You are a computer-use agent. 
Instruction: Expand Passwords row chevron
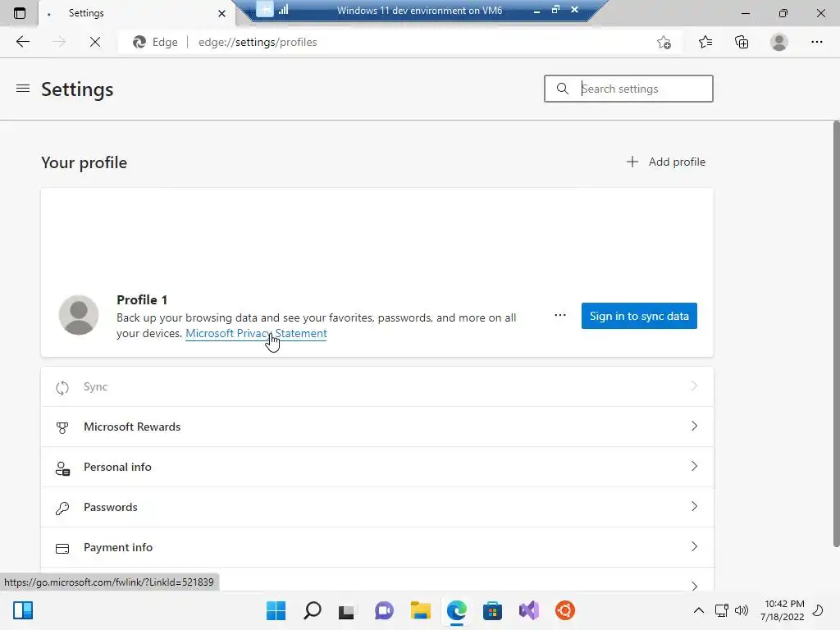pyautogui.click(x=694, y=506)
